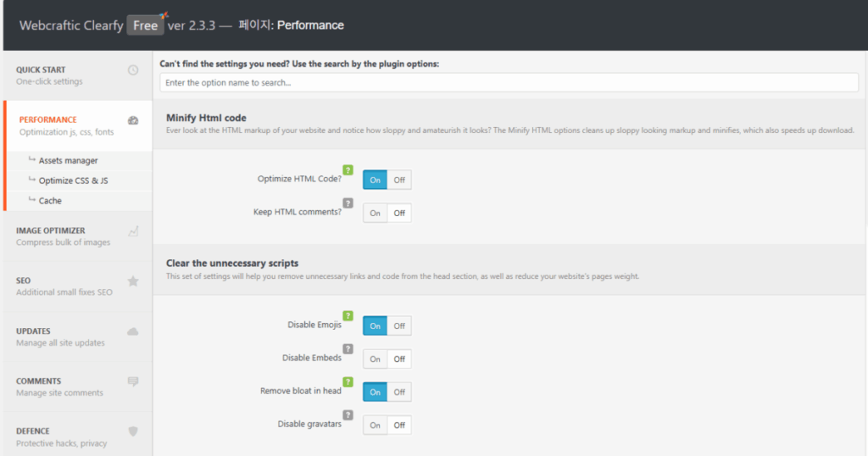Turn On Keep HTML comments
The image size is (868, 456).
point(375,213)
